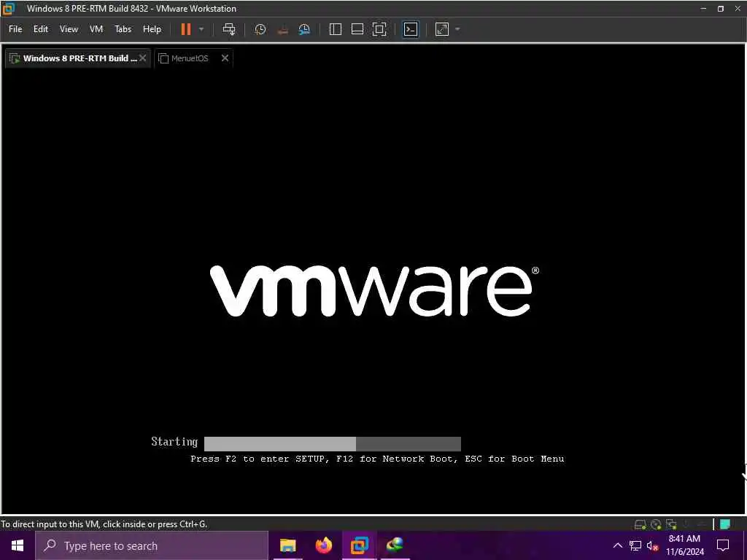747x560 pixels.
Task: Click the VMware logo inside VM display
Action: pos(375,290)
